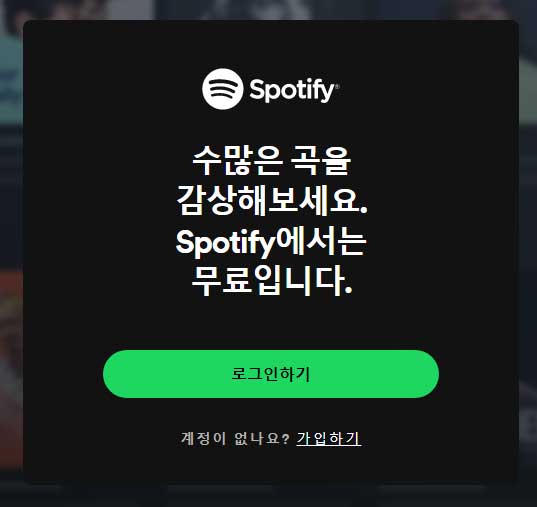Click the blurred teal thumbnail at top-left
Screen dimensions: 537x507
(x=11, y=79)
